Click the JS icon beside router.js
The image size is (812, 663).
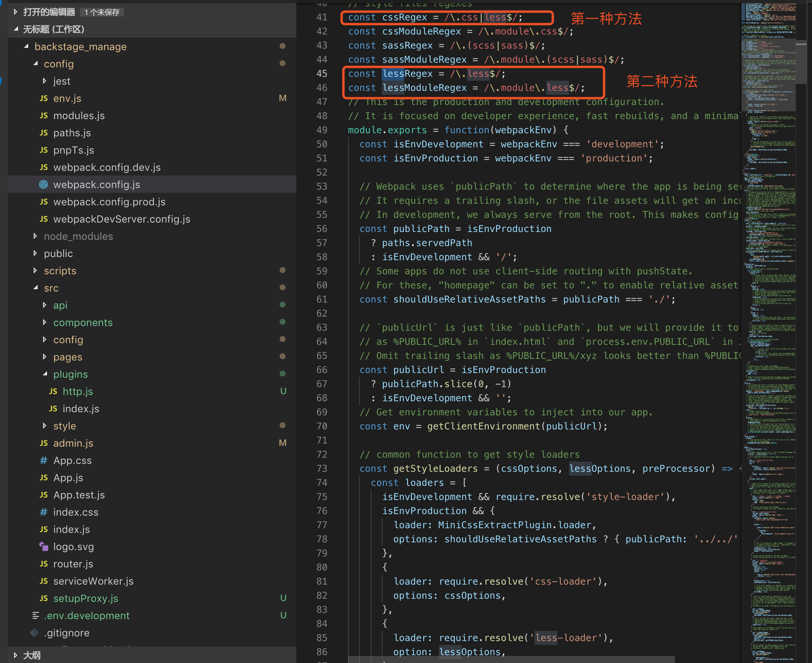point(44,564)
